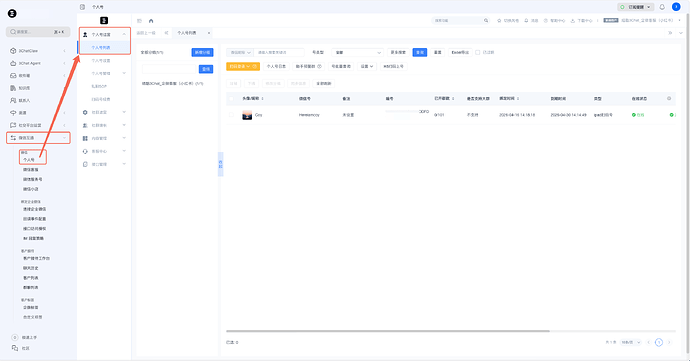The width and height of the screenshot is (690, 361).
Task: Expand 3ChatClaw submenu chevron
Action: point(64,51)
